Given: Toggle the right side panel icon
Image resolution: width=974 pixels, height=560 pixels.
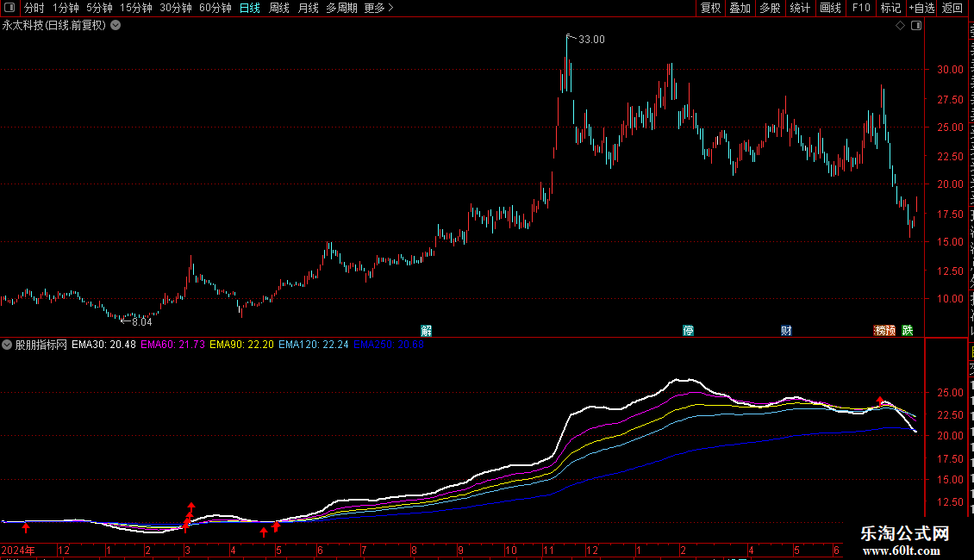Looking at the screenshot, I should (916, 26).
